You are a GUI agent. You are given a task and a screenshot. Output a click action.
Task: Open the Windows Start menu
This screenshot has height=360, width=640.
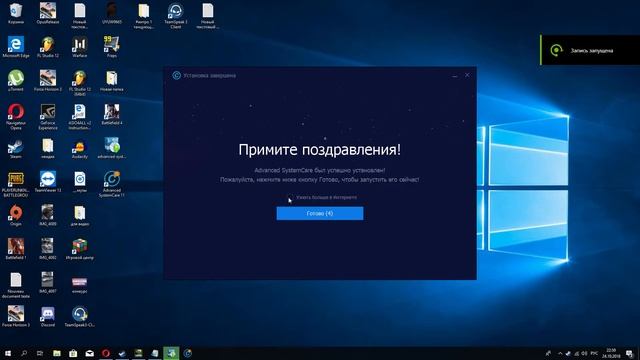7,353
